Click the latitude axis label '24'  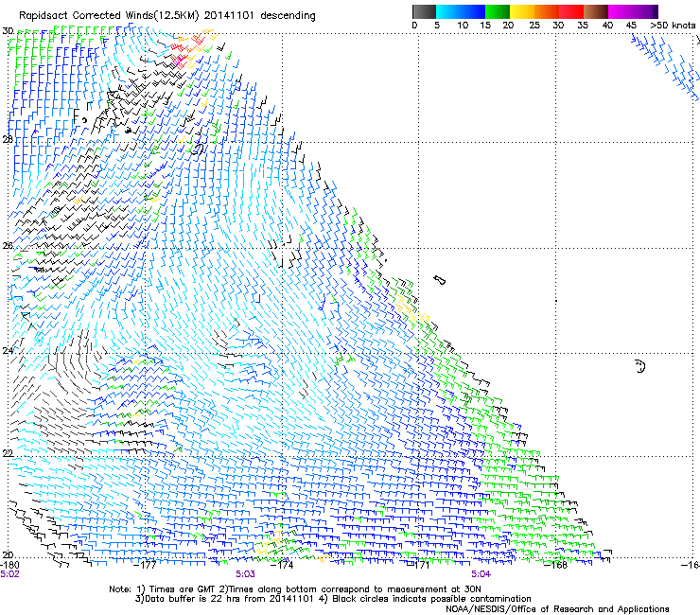pyautogui.click(x=8, y=351)
